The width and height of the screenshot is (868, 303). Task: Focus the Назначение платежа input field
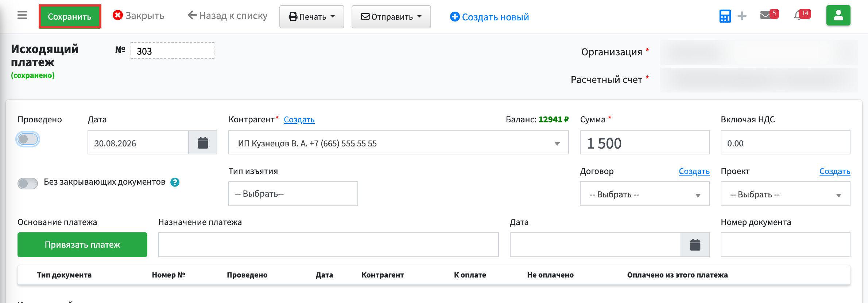click(x=328, y=245)
